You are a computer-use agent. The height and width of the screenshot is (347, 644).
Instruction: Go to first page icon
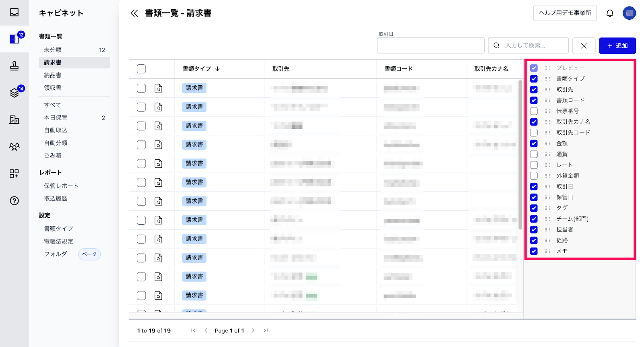193,330
